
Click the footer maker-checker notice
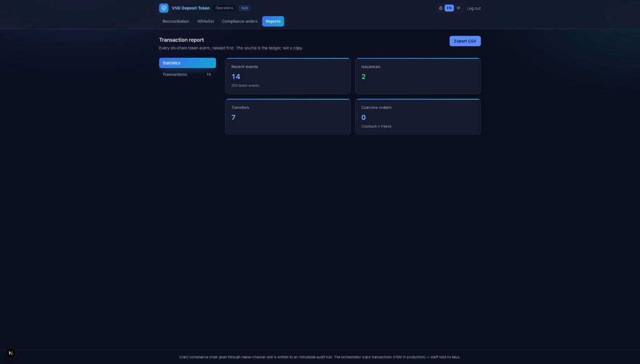(320, 357)
